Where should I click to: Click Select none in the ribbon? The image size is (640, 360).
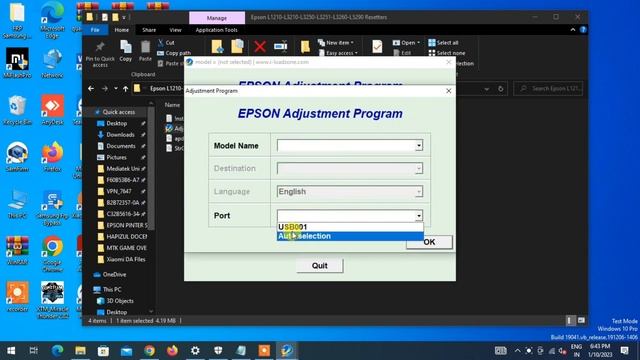pyautogui.click(x=447, y=53)
